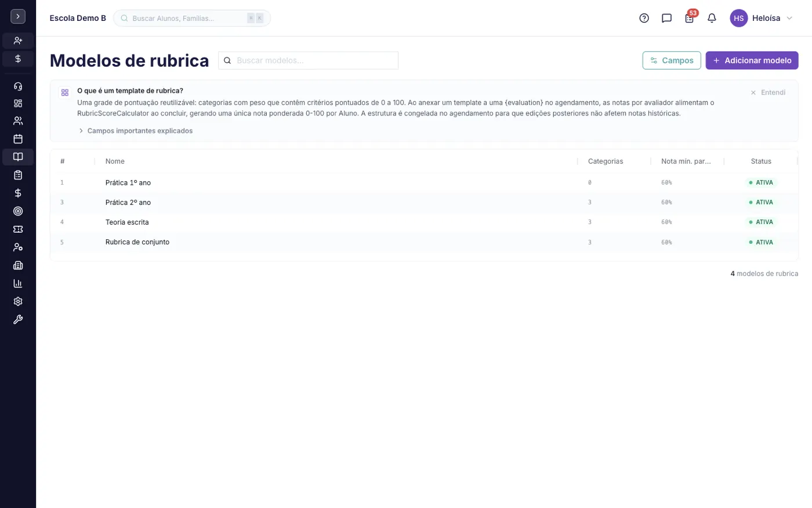This screenshot has width=812, height=508.
Task: Click the # column header
Action: [62, 161]
